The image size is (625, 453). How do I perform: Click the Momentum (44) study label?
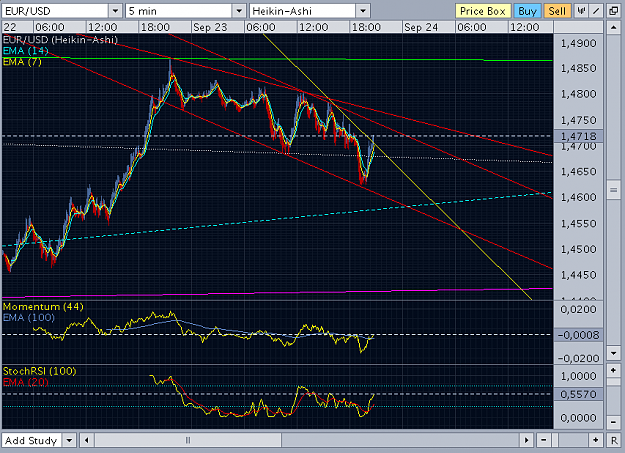[x=43, y=307]
